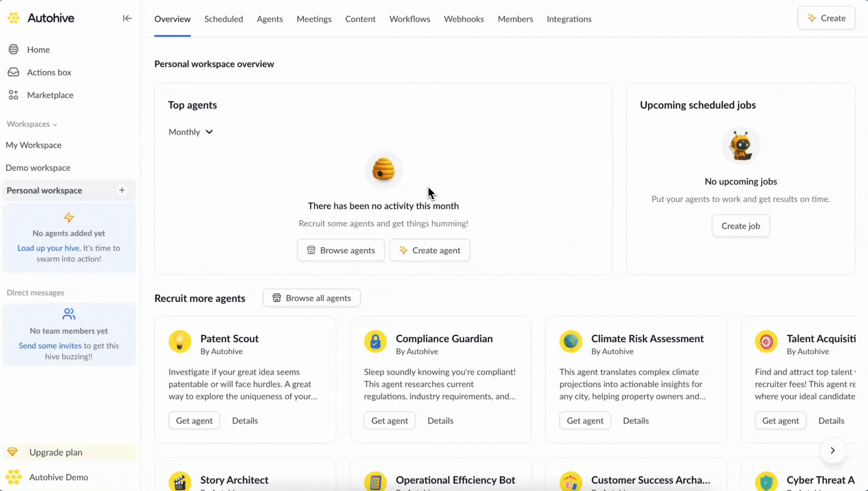868x491 pixels.
Task: Click the Upgrade plan gem icon
Action: pyautogui.click(x=13, y=452)
